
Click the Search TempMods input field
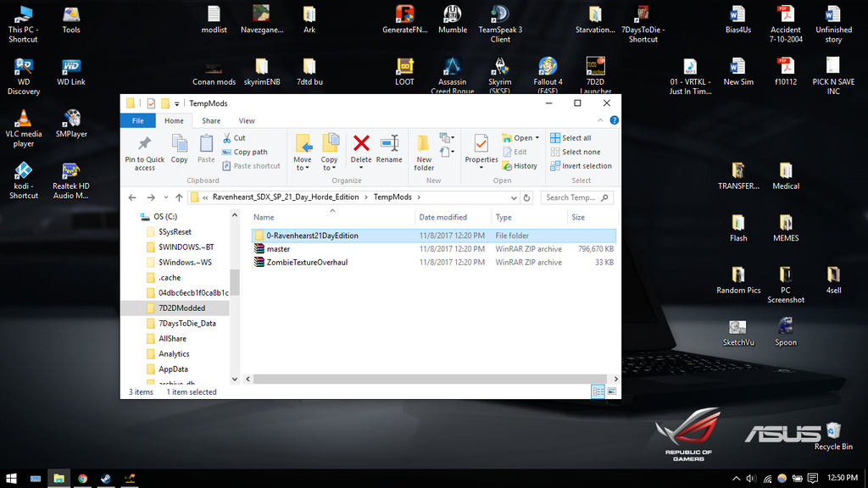click(576, 197)
